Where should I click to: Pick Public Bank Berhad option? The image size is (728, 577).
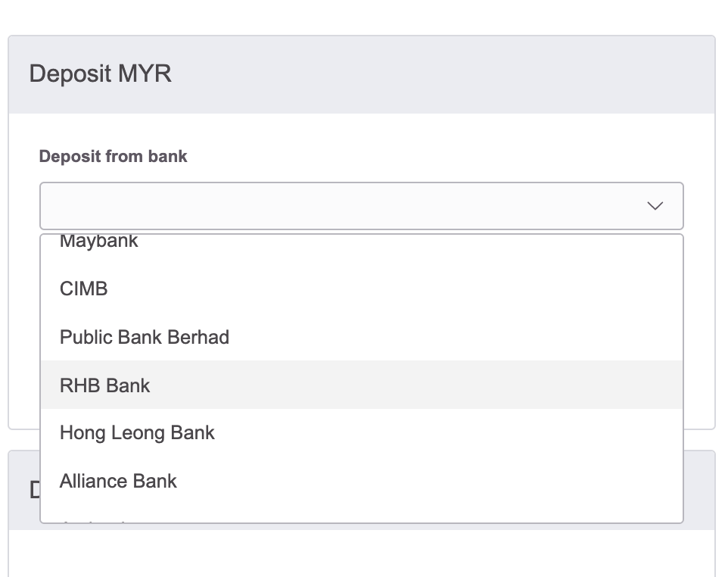pyautogui.click(x=361, y=337)
